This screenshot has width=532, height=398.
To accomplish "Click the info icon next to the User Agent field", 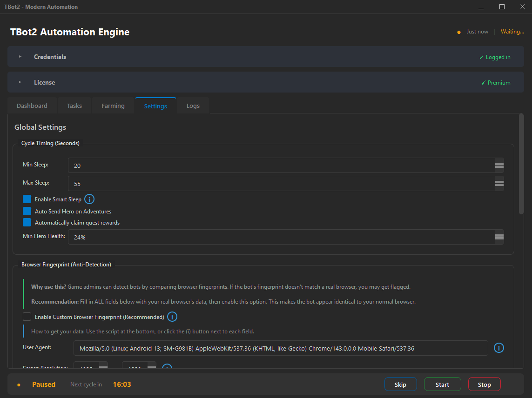I will tap(498, 347).
